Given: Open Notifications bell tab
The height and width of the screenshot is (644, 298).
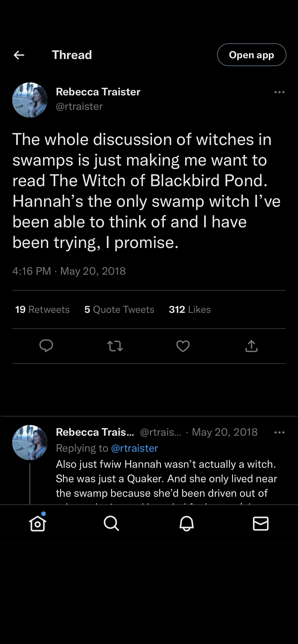Looking at the screenshot, I should click(186, 523).
